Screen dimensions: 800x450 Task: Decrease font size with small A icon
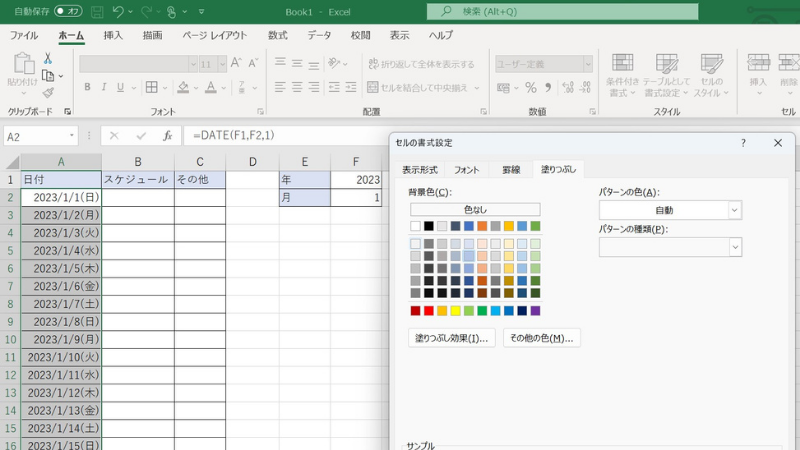tap(253, 63)
